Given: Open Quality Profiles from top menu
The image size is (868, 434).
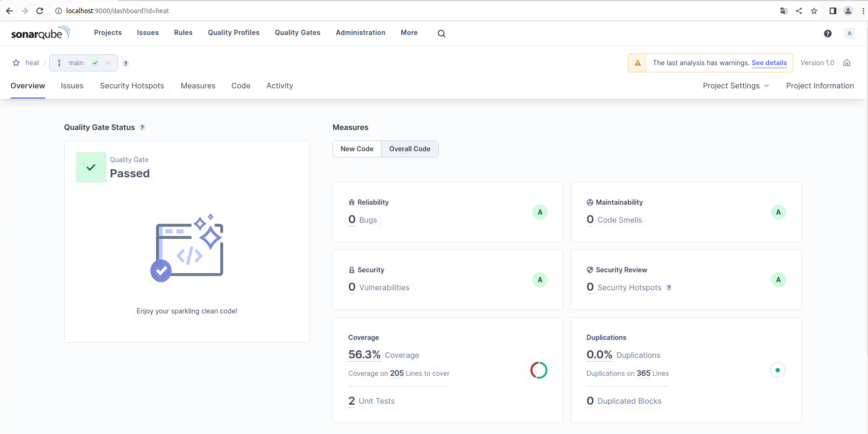Looking at the screenshot, I should coord(234,33).
